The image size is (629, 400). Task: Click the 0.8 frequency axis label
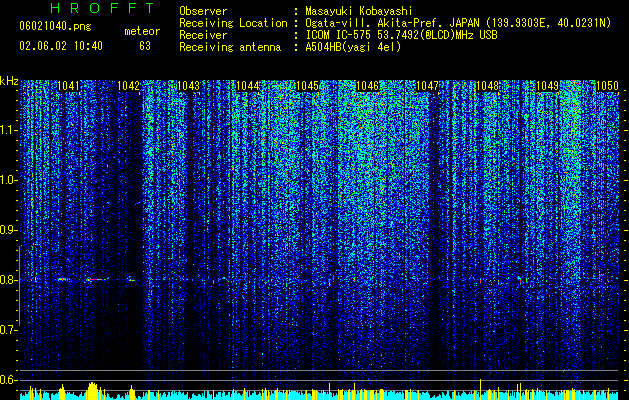(x=9, y=280)
